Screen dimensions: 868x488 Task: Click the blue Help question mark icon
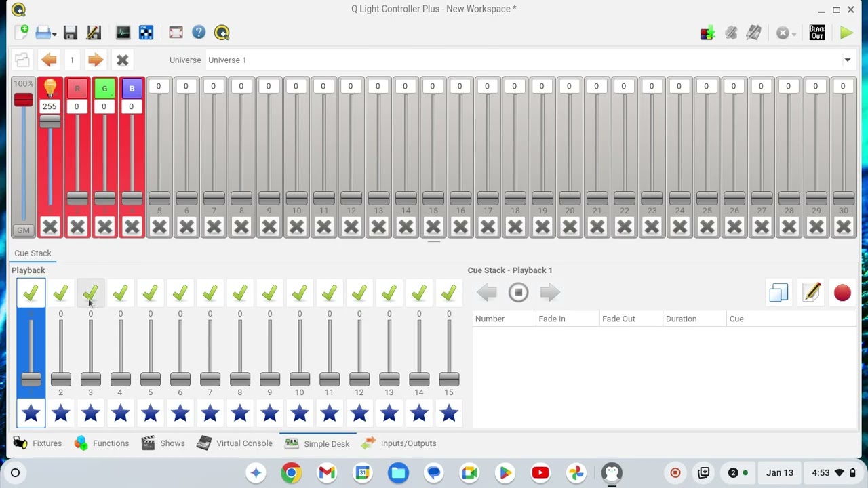[199, 33]
